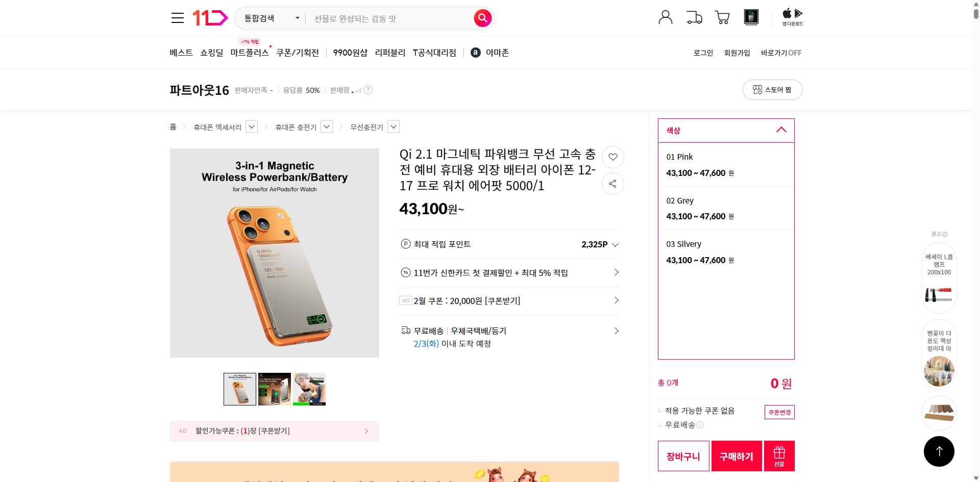Click the search magnifier icon
This screenshot has height=482, width=980.
pos(482,18)
